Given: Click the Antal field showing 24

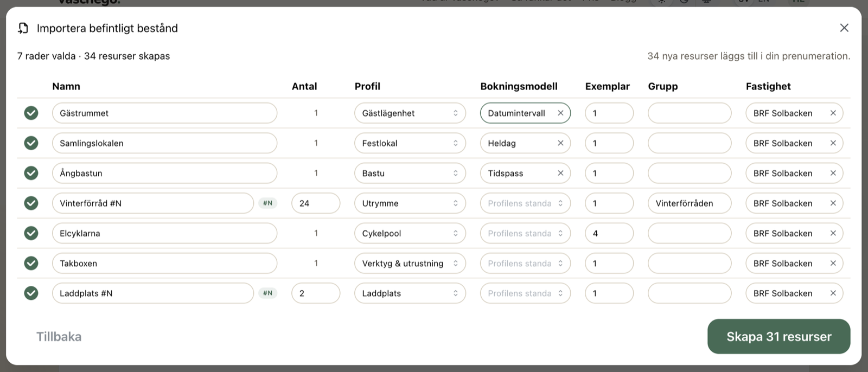Looking at the screenshot, I should tap(316, 203).
